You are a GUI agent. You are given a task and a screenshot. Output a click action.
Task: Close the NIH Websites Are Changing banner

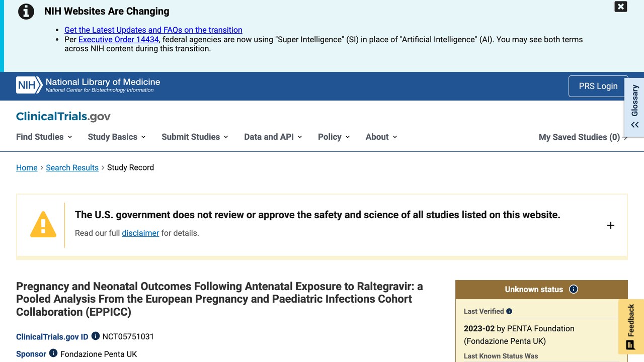[621, 7]
